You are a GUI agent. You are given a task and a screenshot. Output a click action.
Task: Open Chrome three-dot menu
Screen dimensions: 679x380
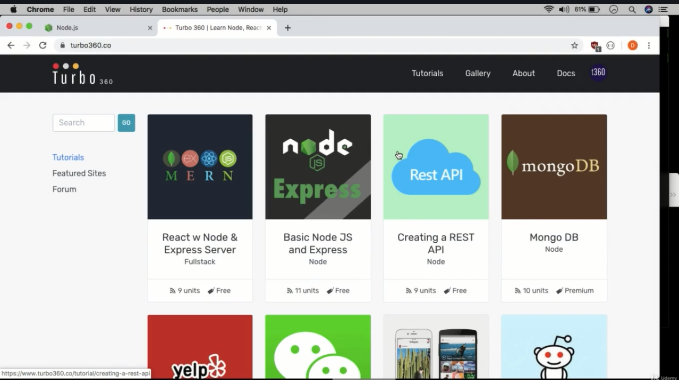(x=649, y=45)
